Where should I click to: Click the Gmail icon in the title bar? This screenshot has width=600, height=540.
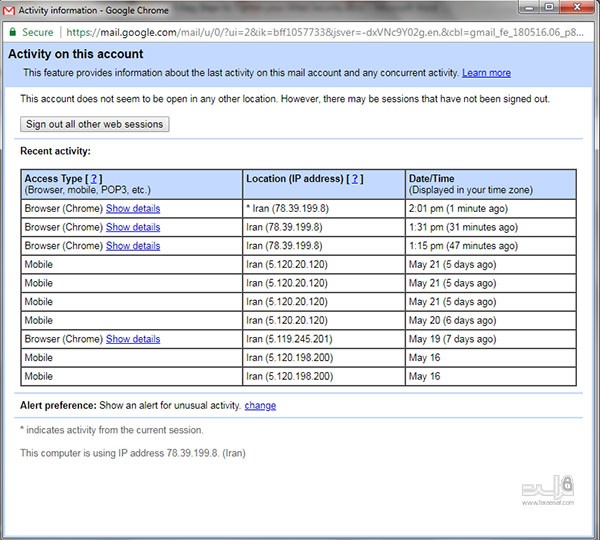tap(8, 10)
